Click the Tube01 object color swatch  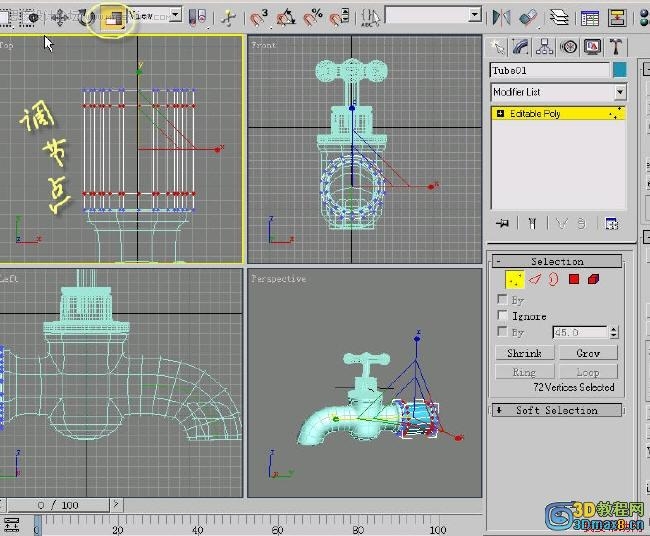point(620,70)
